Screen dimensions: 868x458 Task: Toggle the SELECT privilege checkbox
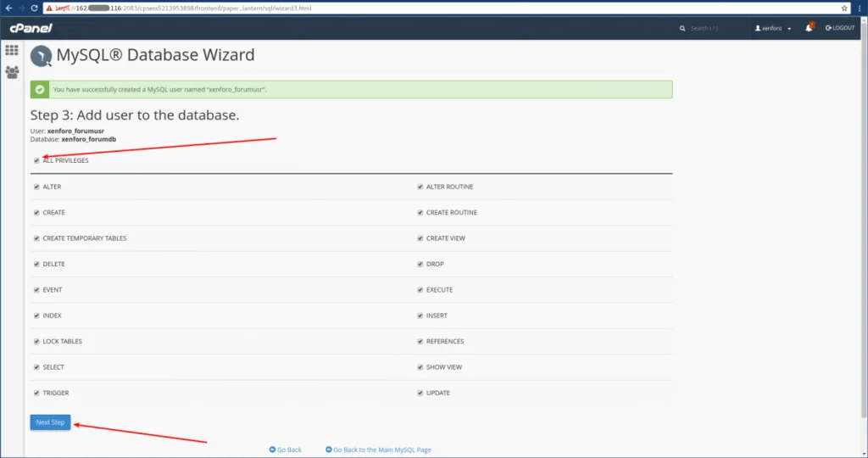click(36, 367)
